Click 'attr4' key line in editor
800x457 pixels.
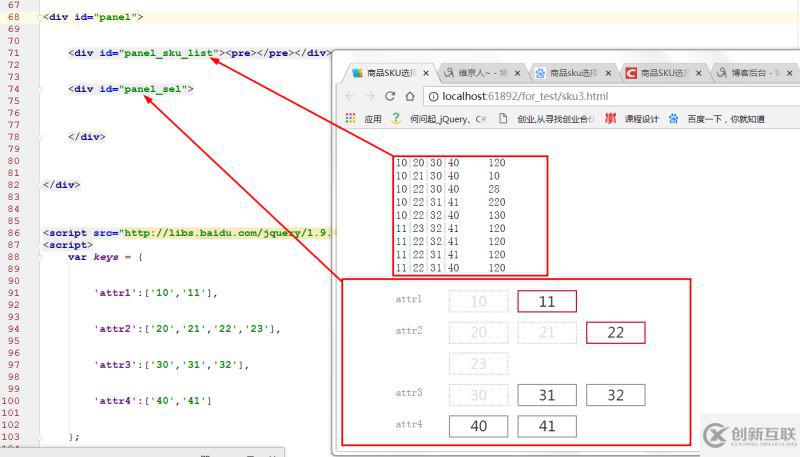click(153, 401)
